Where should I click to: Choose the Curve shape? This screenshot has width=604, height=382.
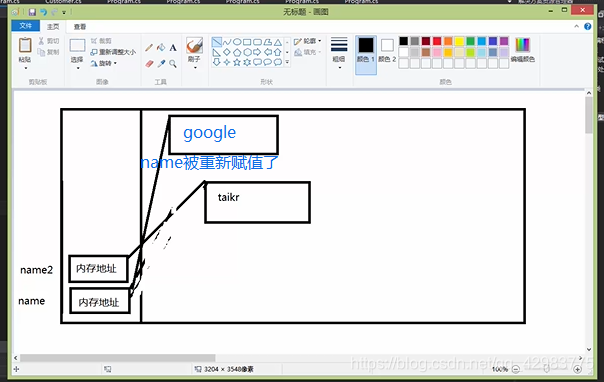tap(227, 42)
